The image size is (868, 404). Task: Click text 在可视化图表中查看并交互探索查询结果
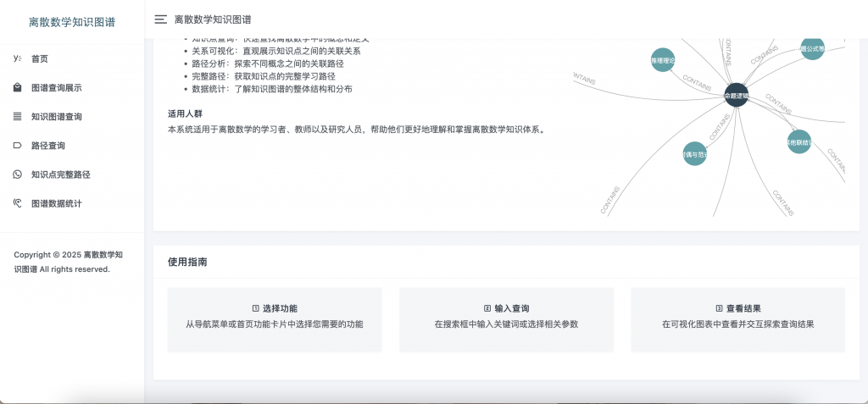738,324
